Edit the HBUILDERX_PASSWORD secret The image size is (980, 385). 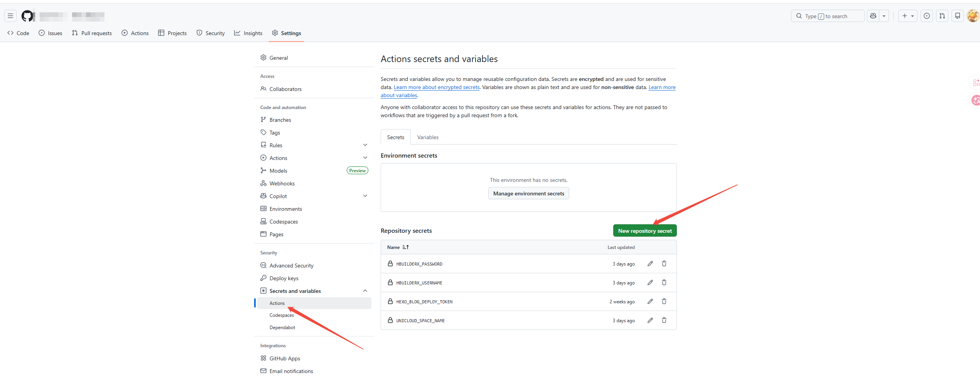[x=650, y=264]
